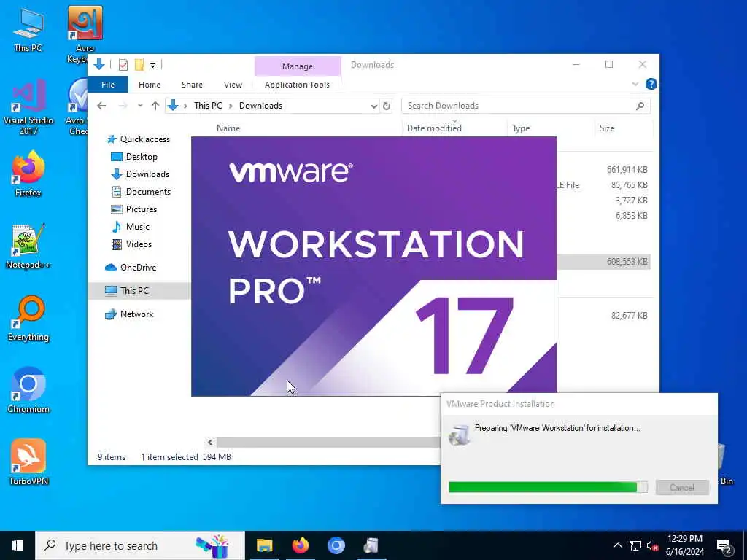The height and width of the screenshot is (560, 747).
Task: Show hidden system tray icons
Action: point(617,545)
